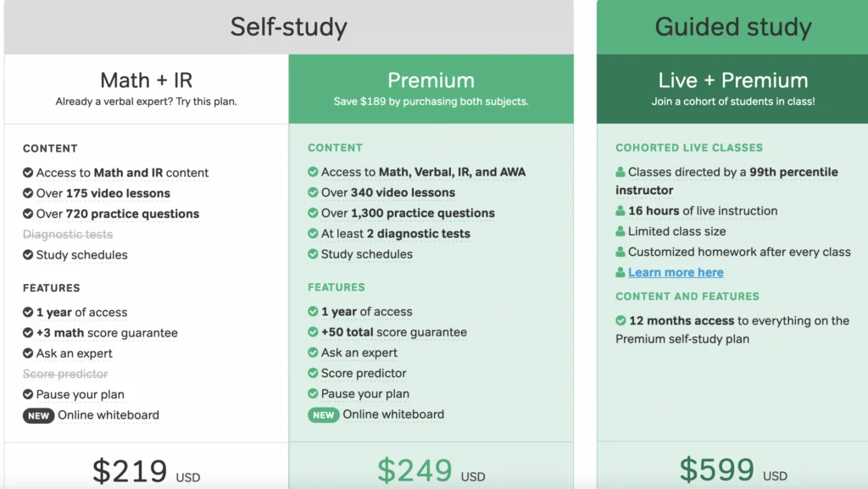Click person icon next to Limited class size

click(620, 231)
